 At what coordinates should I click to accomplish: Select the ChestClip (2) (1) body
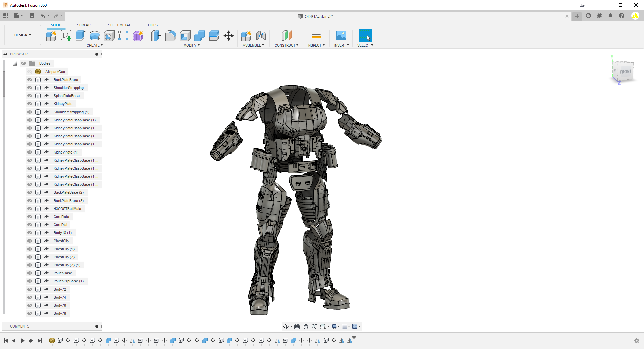(67, 265)
